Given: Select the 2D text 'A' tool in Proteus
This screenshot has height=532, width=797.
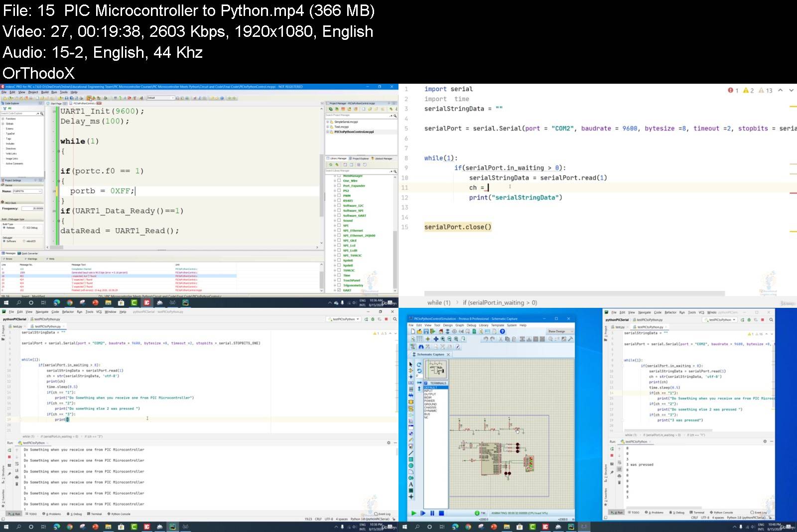Looking at the screenshot, I should [x=411, y=484].
